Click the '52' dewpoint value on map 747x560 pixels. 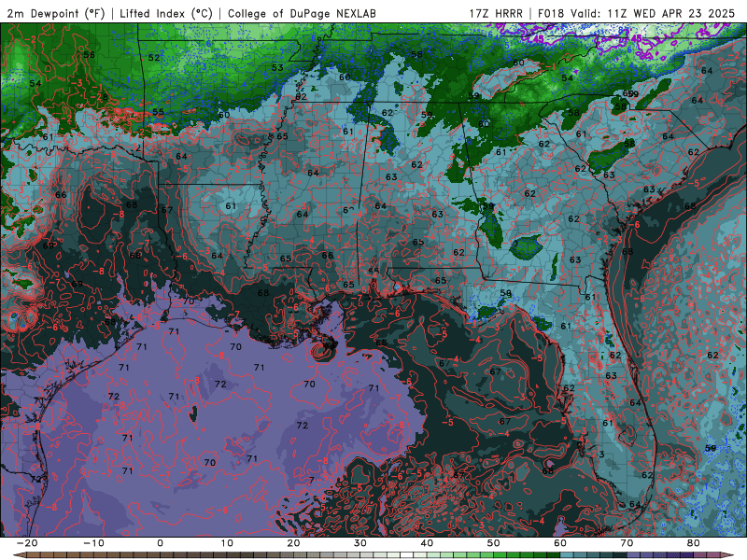(x=154, y=58)
